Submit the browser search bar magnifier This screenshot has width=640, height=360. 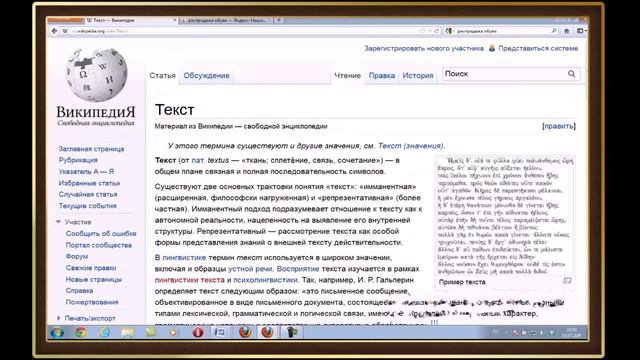click(554, 31)
